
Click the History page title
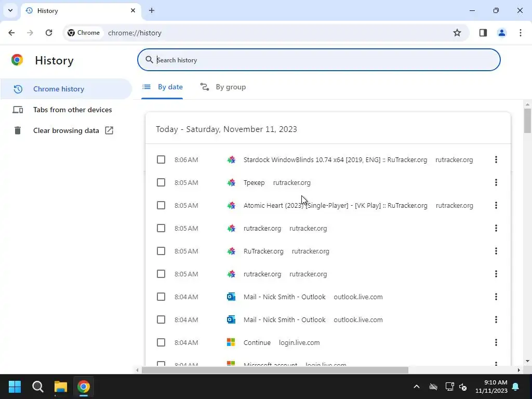(54, 60)
